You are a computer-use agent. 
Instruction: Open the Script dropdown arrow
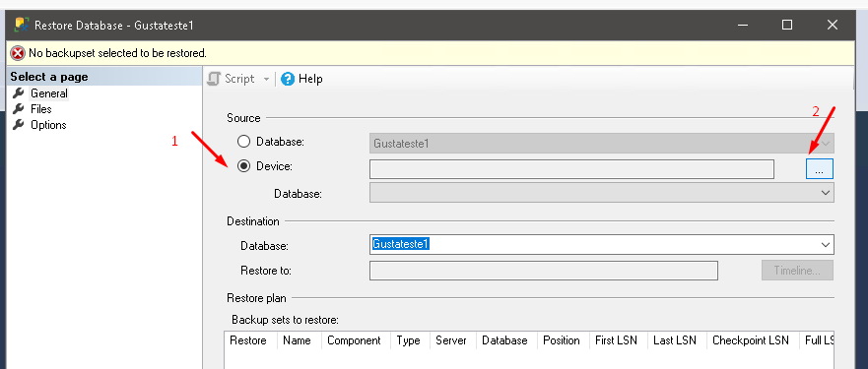coord(266,80)
